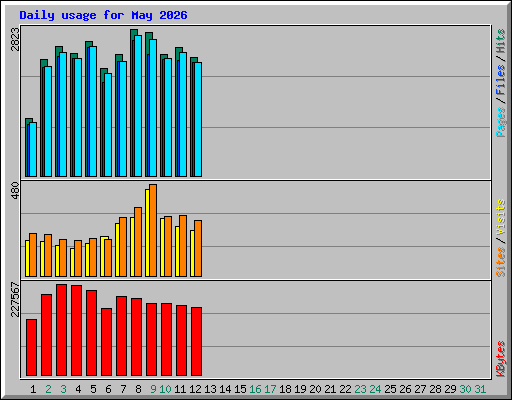
Task: Click the 'Visits' legend label
Action: (501, 217)
